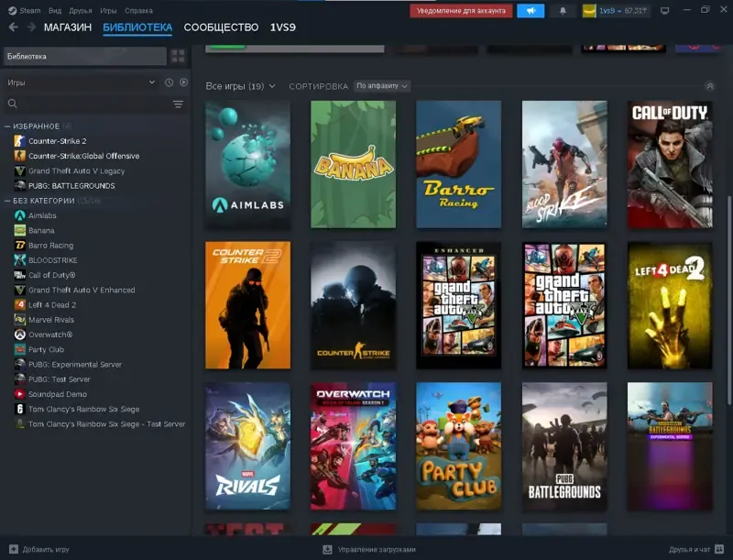Open the По алфавиту sort dropdown
The height and width of the screenshot is (560, 733).
tap(382, 85)
